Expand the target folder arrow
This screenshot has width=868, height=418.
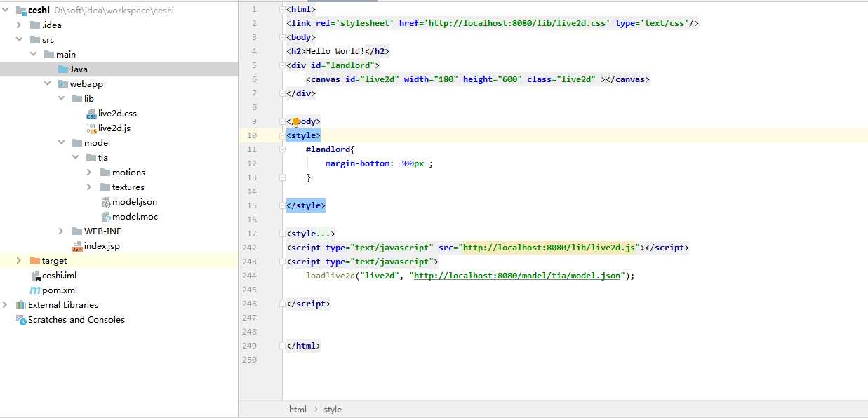click(x=19, y=261)
